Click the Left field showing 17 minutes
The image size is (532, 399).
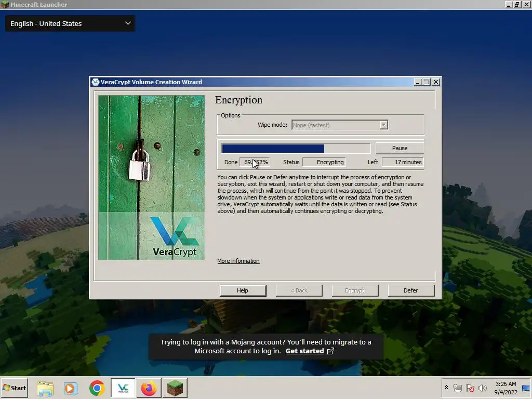[x=403, y=162]
